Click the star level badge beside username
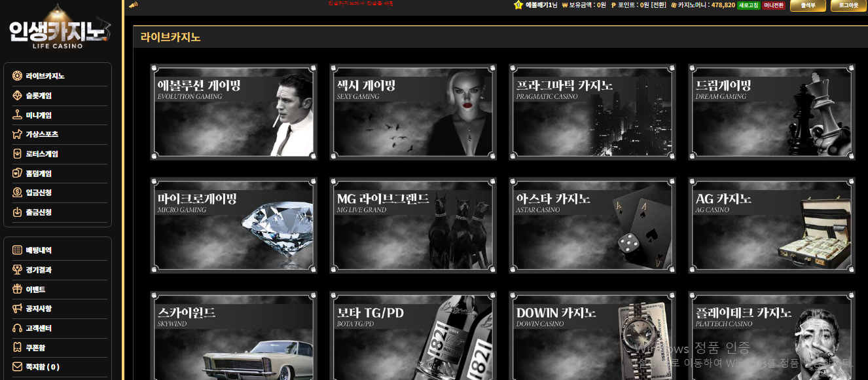Screen dimensions: 868x380 (518, 5)
